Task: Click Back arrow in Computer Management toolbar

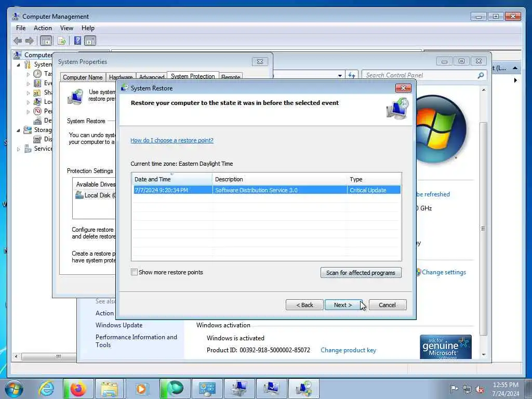Action: [18, 41]
